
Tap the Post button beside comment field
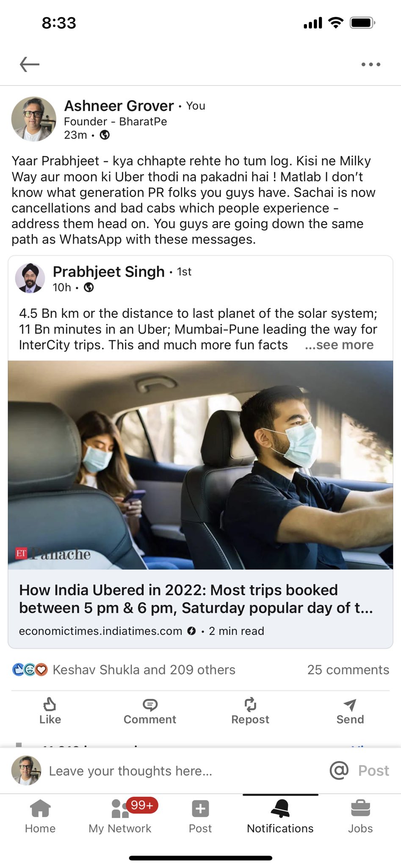[373, 771]
